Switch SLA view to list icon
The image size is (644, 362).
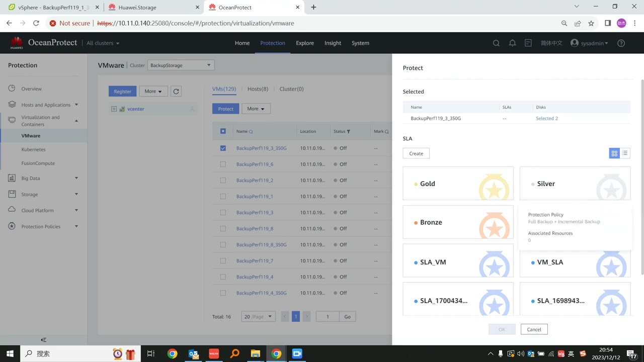coord(625,153)
